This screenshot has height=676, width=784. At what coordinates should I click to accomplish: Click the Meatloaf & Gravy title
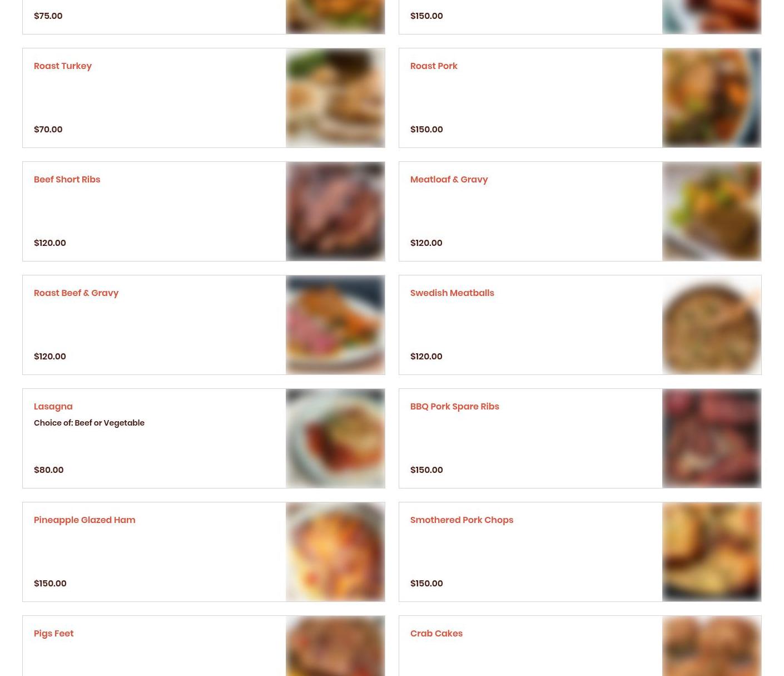[449, 179]
